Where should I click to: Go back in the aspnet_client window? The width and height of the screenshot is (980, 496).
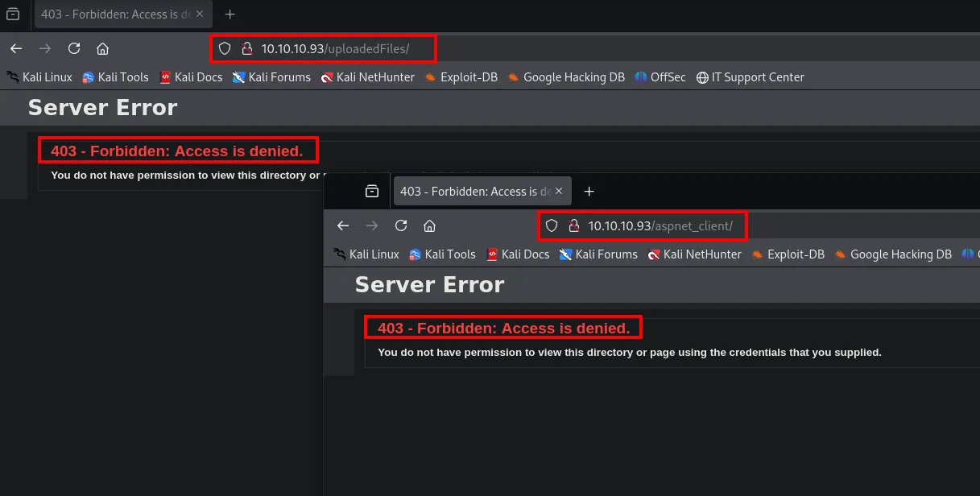(343, 225)
